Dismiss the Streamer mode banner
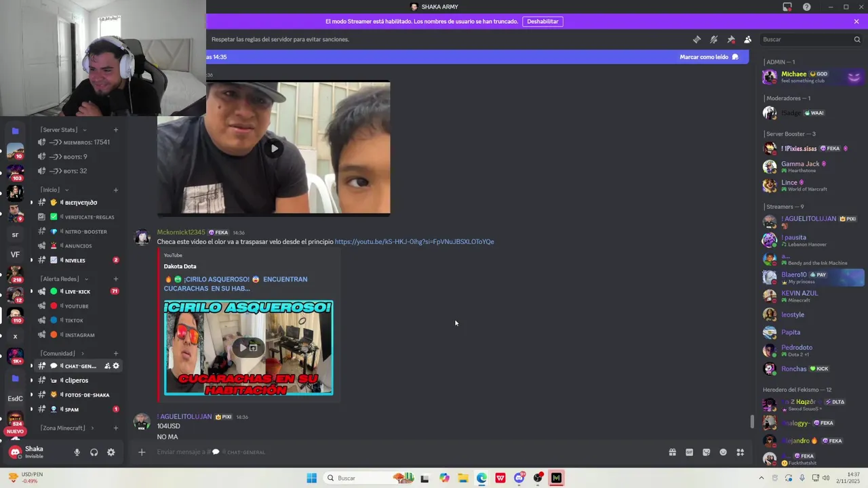This screenshot has width=868, height=488. tap(856, 22)
